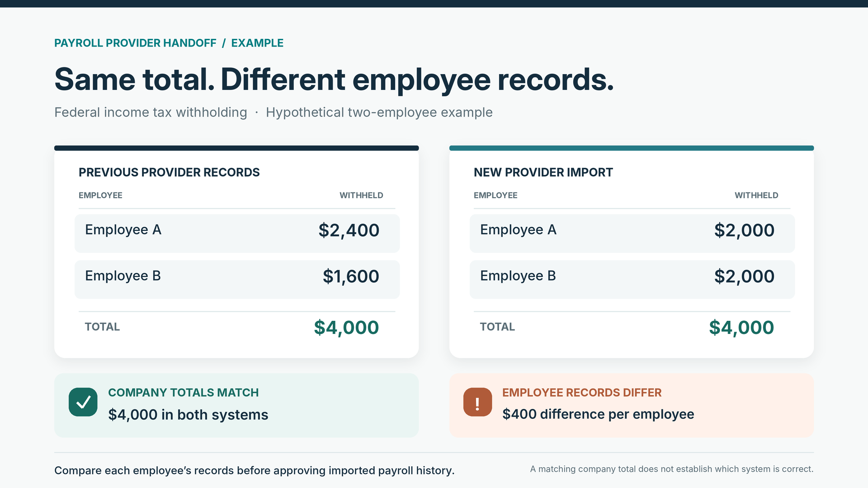
Task: Click the footnote 'A matching company total does not establish'
Action: point(671,469)
